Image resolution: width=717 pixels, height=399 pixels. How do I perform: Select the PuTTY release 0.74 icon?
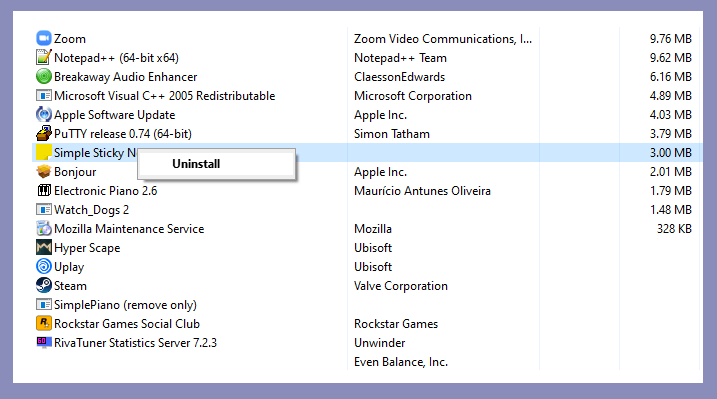(43, 133)
